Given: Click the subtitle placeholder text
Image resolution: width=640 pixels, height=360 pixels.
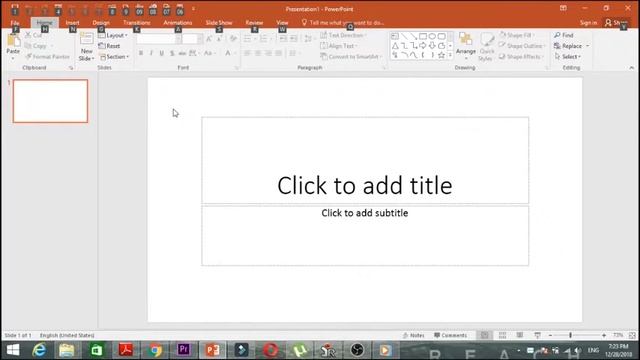Looking at the screenshot, I should point(364,213).
